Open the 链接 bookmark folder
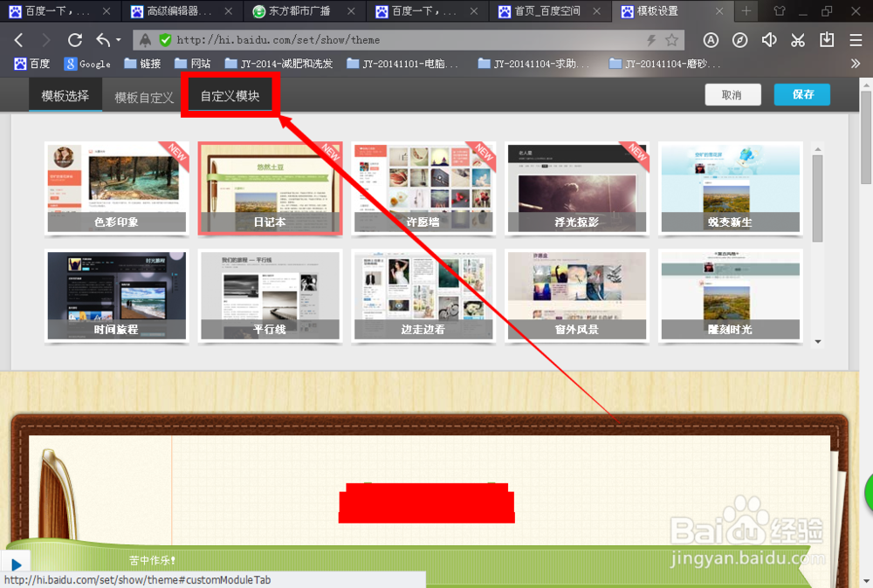Screen dimensions: 873x588 pyautogui.click(x=142, y=64)
